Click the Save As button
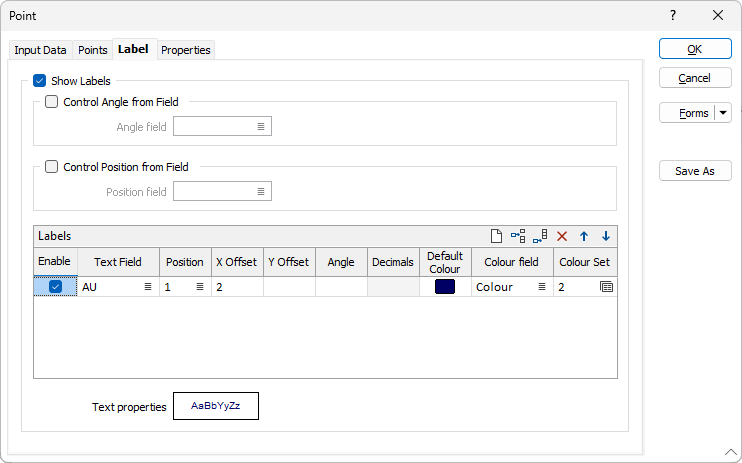 [695, 171]
